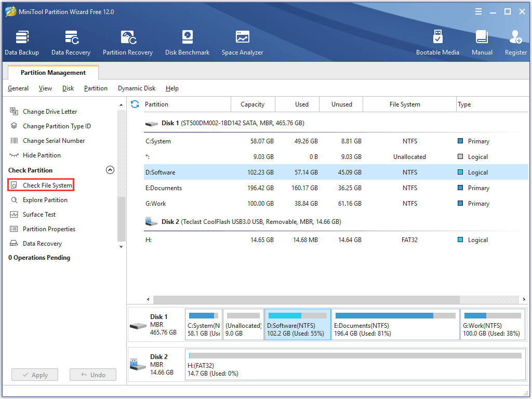Open Space Analyzer
This screenshot has width=532, height=399.
(x=242, y=43)
